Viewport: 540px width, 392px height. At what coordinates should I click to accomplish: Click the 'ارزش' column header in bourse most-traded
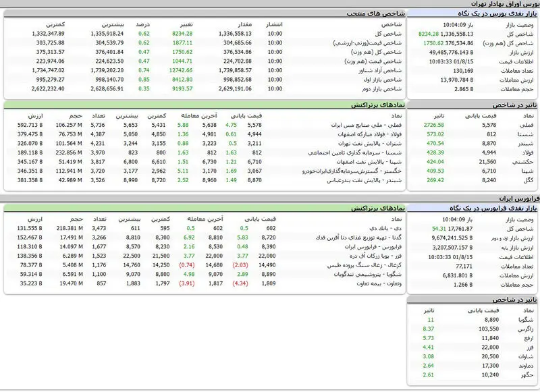pyautogui.click(x=35, y=116)
